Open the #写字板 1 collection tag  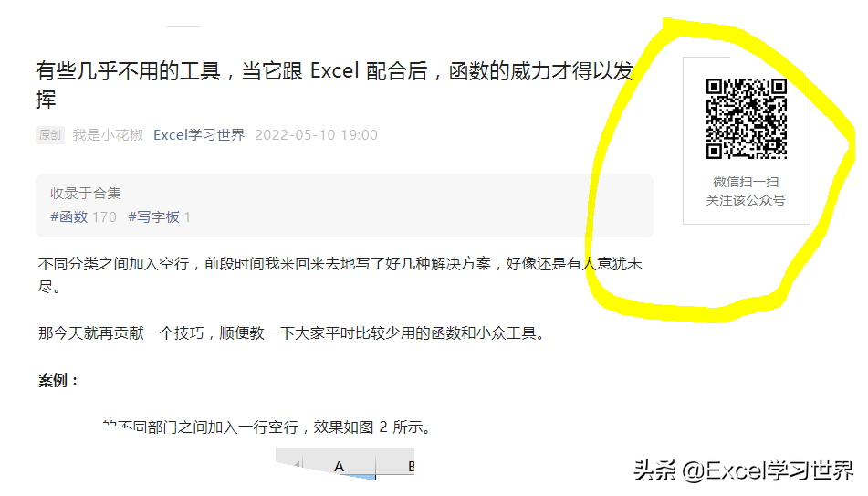[160, 216]
